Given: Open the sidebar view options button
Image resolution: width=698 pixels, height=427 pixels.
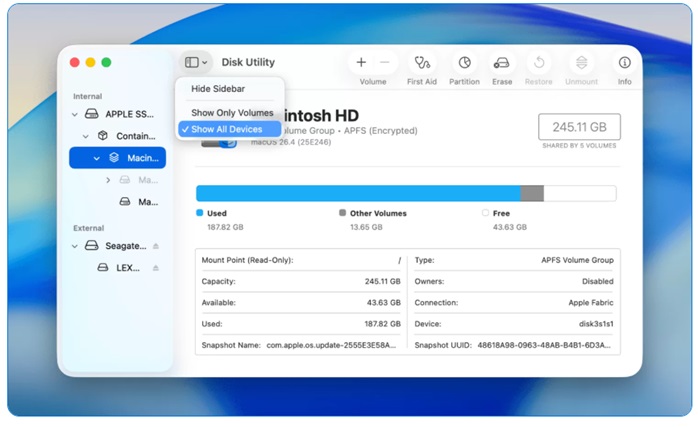Looking at the screenshot, I should (x=196, y=62).
